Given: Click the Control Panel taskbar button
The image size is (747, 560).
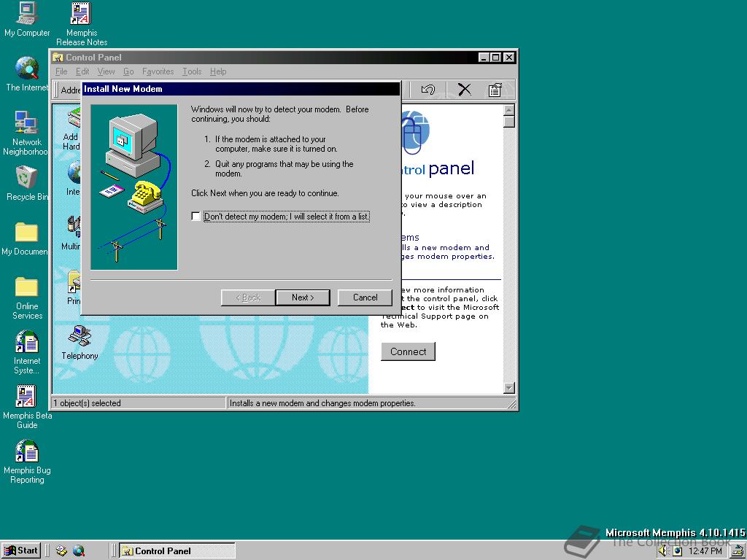Looking at the screenshot, I should 177,551.
